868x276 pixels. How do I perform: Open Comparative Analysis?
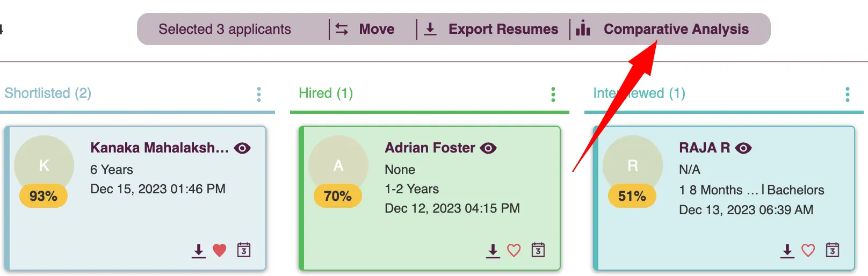point(662,29)
